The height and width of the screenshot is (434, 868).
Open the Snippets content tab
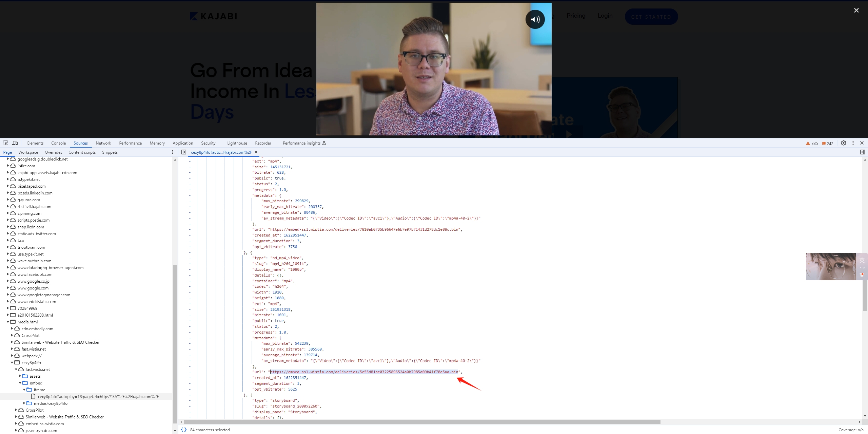tap(110, 152)
